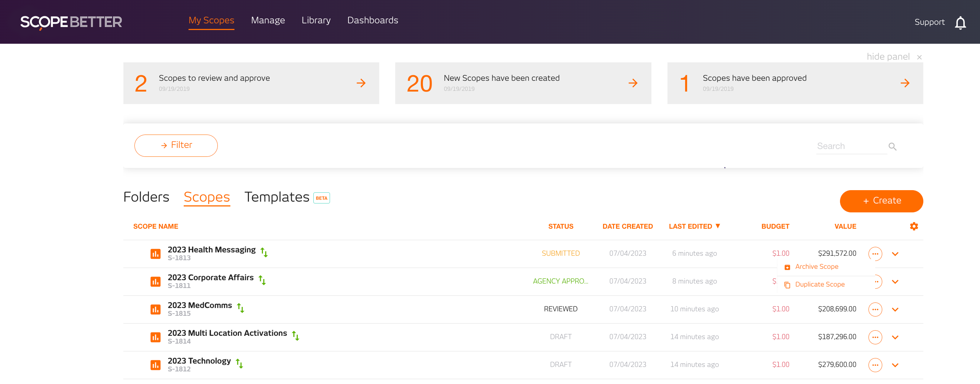The image size is (980, 384).
Task: Open the Filter panel
Action: click(176, 145)
